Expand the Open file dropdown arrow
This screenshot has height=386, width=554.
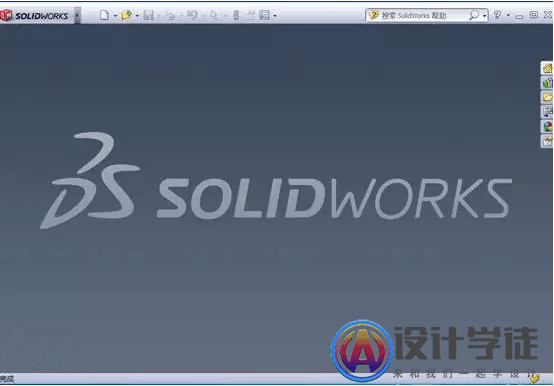pyautogui.click(x=137, y=16)
